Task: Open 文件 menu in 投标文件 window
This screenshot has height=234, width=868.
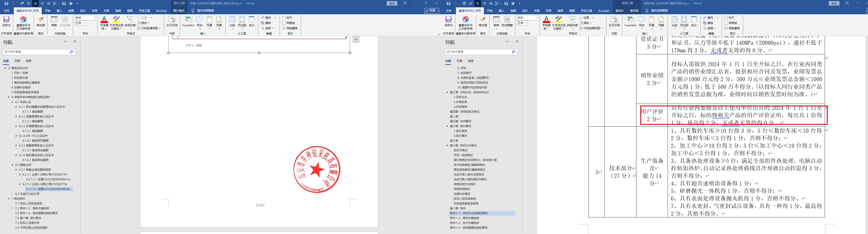Action: tap(6, 11)
